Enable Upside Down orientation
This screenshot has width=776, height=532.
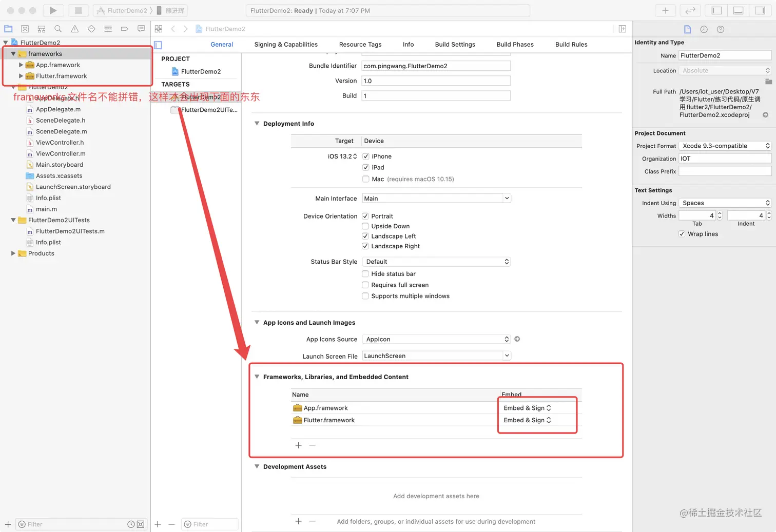[365, 226]
